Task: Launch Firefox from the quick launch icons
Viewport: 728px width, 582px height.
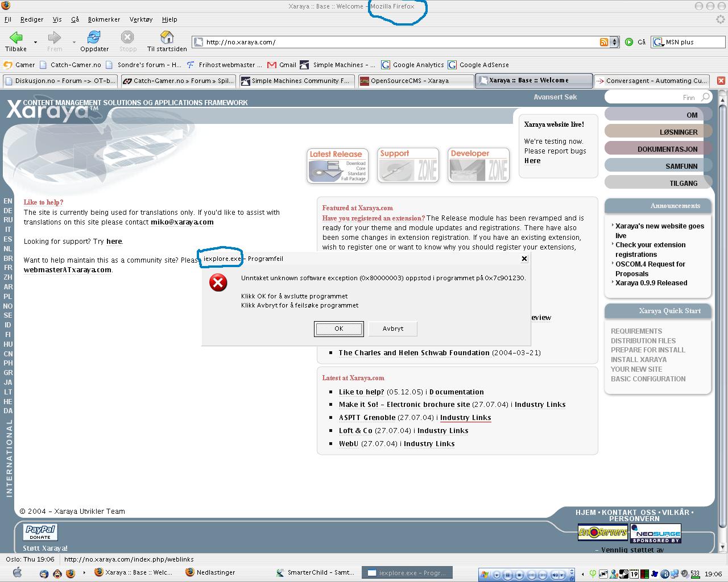Action: (x=71, y=573)
